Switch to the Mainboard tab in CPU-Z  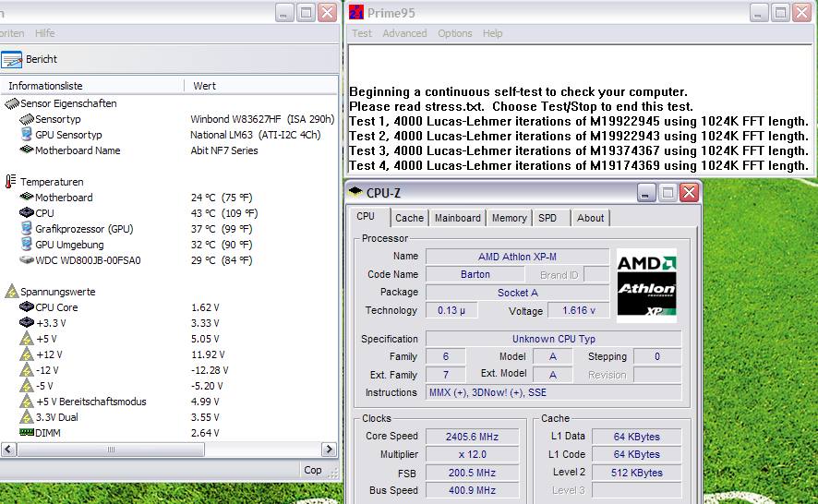458,218
